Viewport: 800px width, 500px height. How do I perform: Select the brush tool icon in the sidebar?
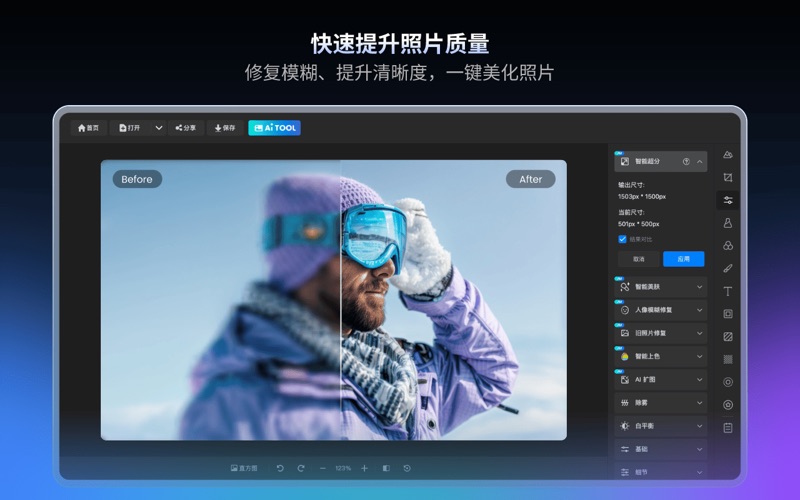click(728, 268)
